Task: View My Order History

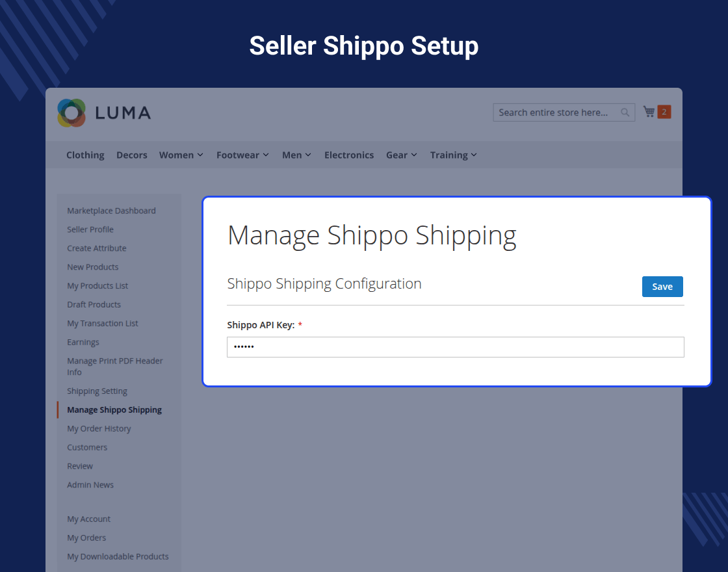Action: [99, 428]
